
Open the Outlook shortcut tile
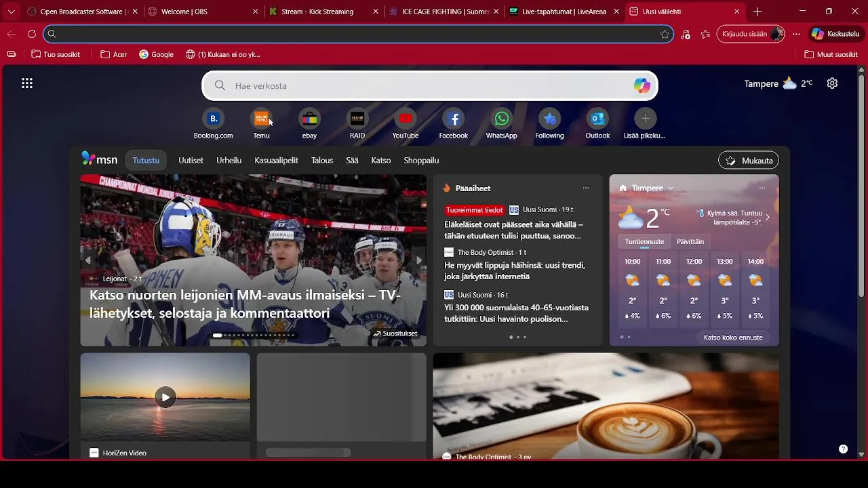tap(597, 124)
